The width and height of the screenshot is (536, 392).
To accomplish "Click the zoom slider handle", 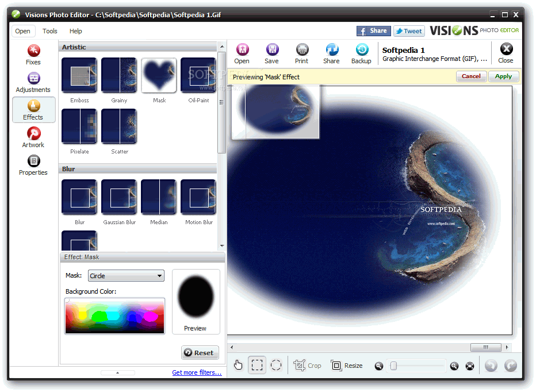I will coord(394,366).
